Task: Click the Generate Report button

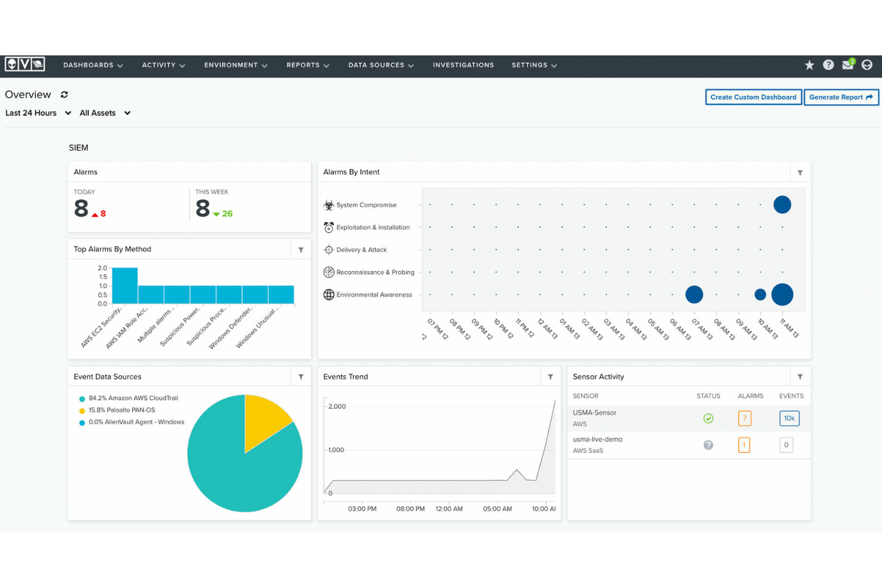Action: pos(840,97)
